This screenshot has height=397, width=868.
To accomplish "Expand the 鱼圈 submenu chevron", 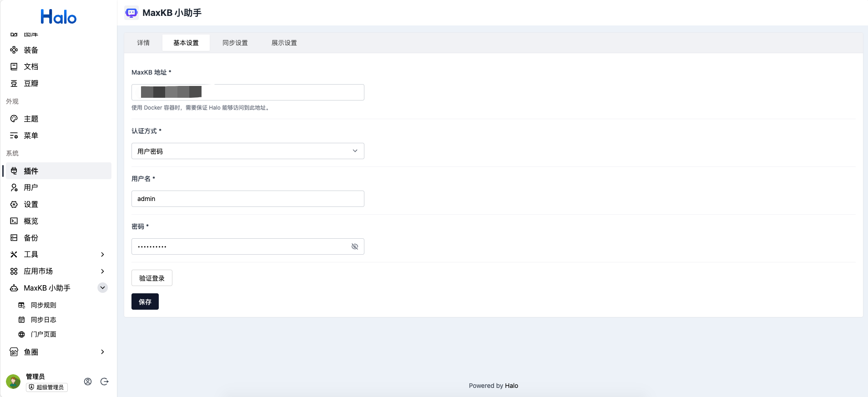I will pos(102,352).
